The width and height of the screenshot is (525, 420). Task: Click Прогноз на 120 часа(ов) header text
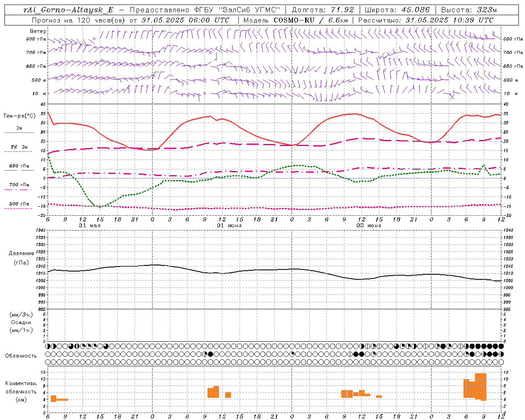click(x=79, y=20)
